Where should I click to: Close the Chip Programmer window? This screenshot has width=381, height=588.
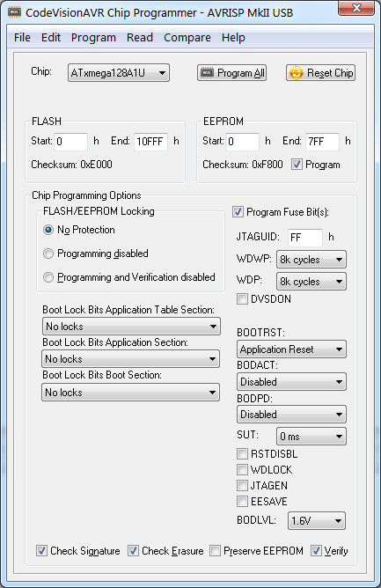(x=356, y=8)
